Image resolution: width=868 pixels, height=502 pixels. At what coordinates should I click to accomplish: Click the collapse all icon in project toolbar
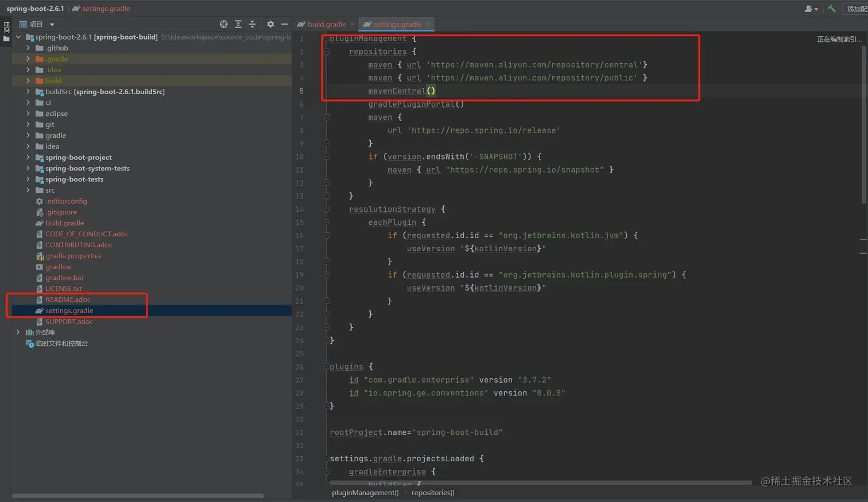(x=252, y=24)
